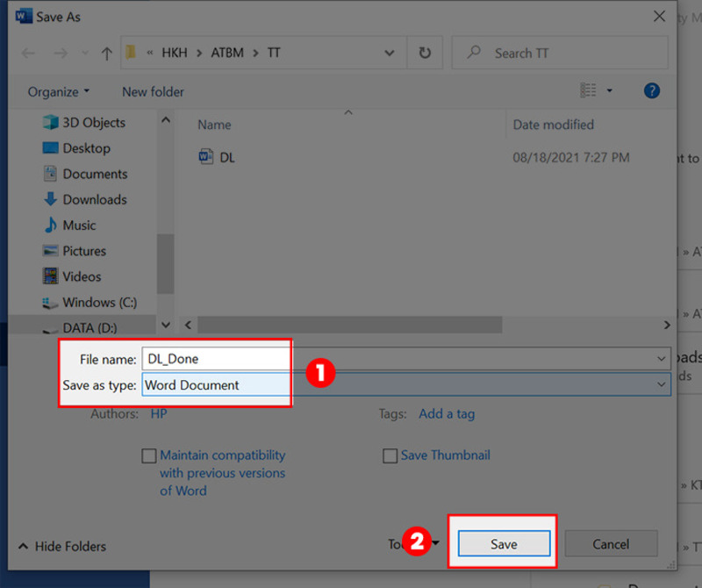The image size is (702, 588).
Task: Click the Save button
Action: [x=503, y=544]
